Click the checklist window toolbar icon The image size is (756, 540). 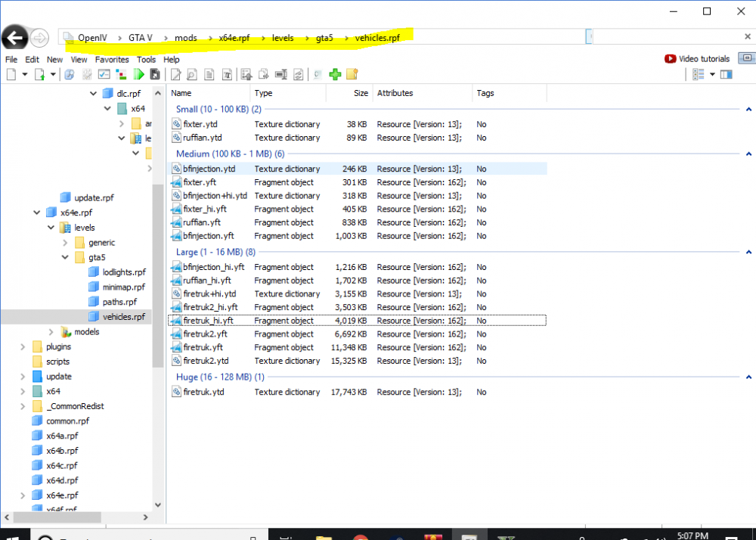(104, 74)
